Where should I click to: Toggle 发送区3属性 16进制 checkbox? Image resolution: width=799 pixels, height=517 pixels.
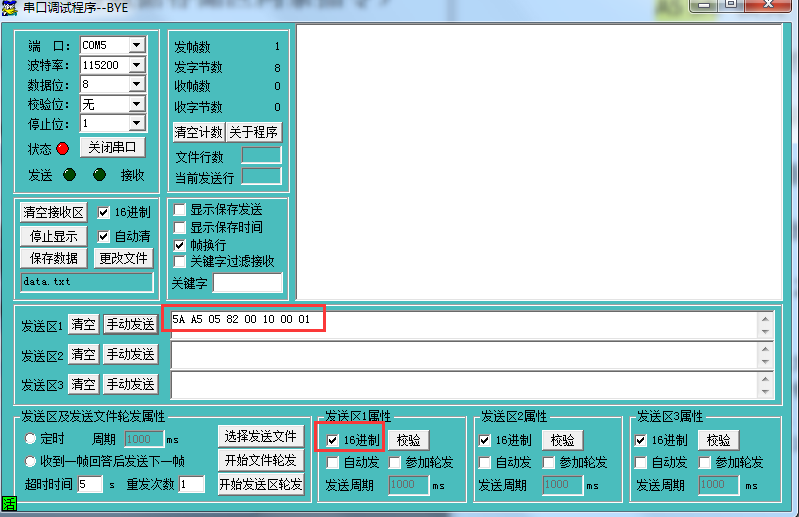(x=641, y=440)
